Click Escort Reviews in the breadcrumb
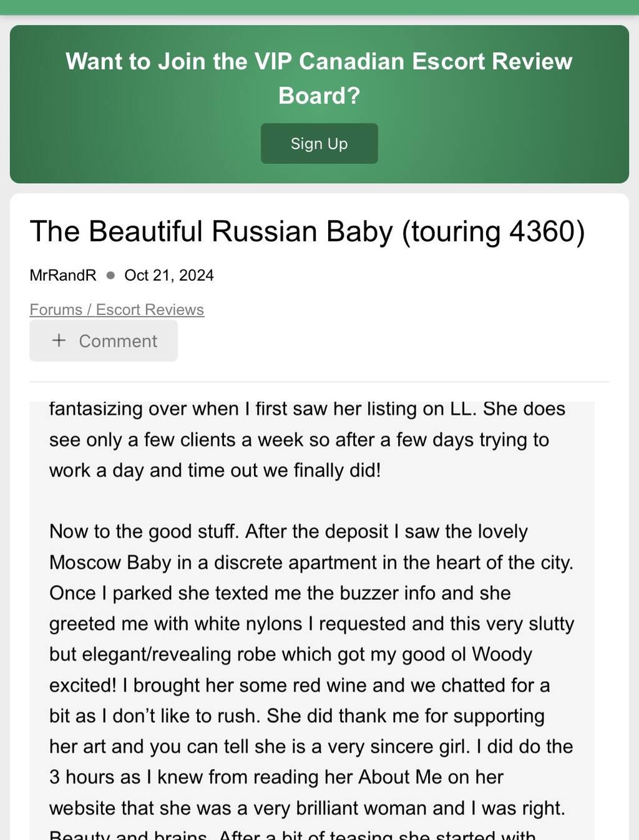This screenshot has height=840, width=639. pos(150,309)
